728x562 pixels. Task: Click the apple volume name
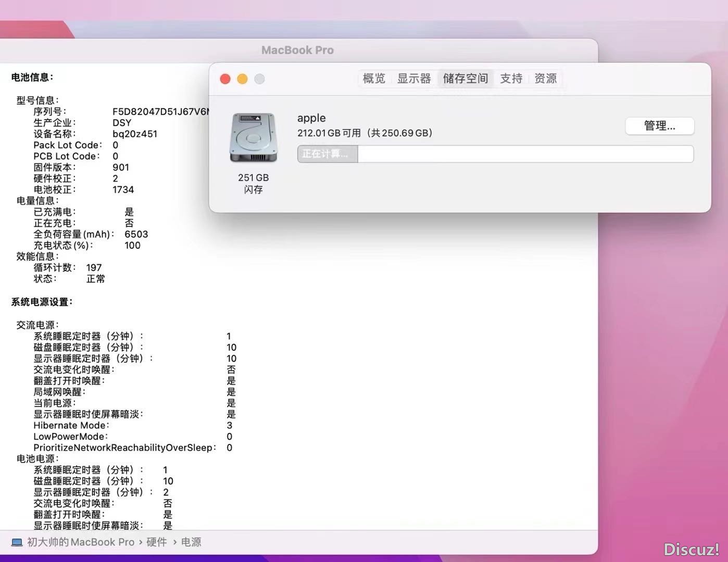pyautogui.click(x=311, y=118)
